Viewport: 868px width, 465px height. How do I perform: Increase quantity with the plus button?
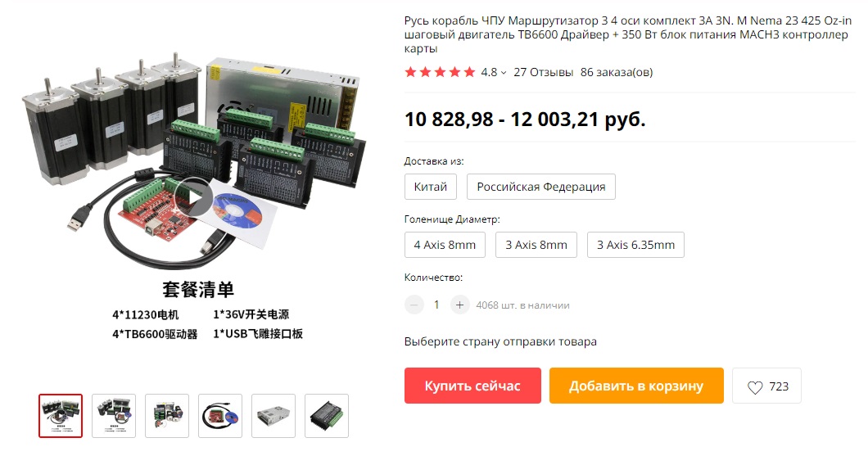[459, 305]
